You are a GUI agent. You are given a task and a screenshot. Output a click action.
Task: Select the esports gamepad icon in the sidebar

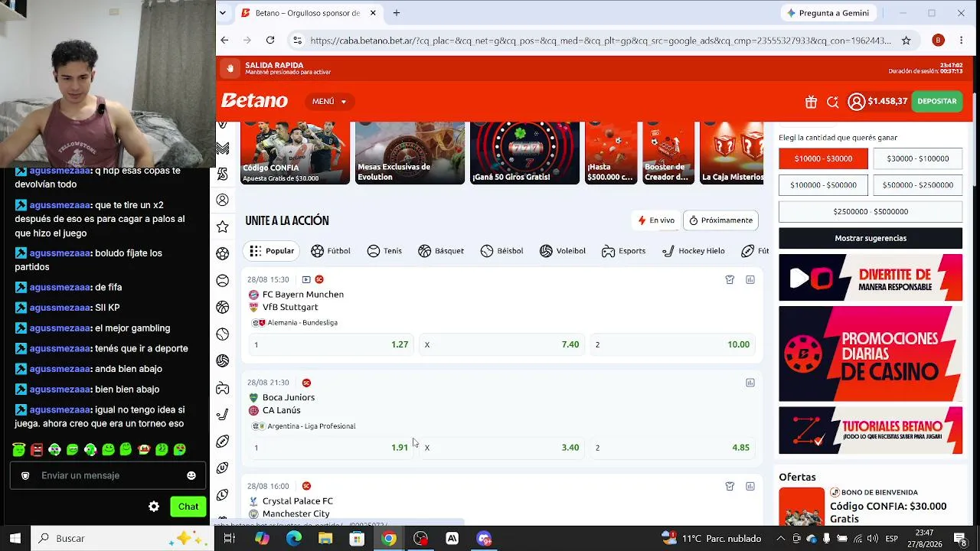click(223, 388)
